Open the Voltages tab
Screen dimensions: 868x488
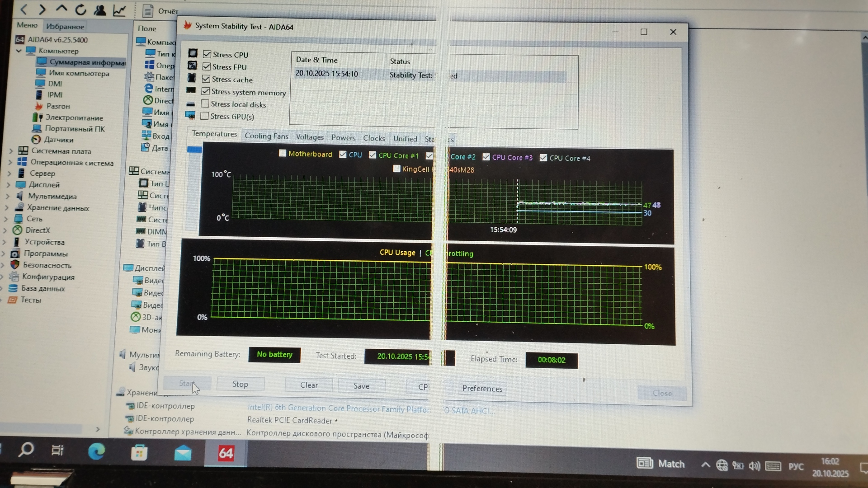tap(310, 137)
